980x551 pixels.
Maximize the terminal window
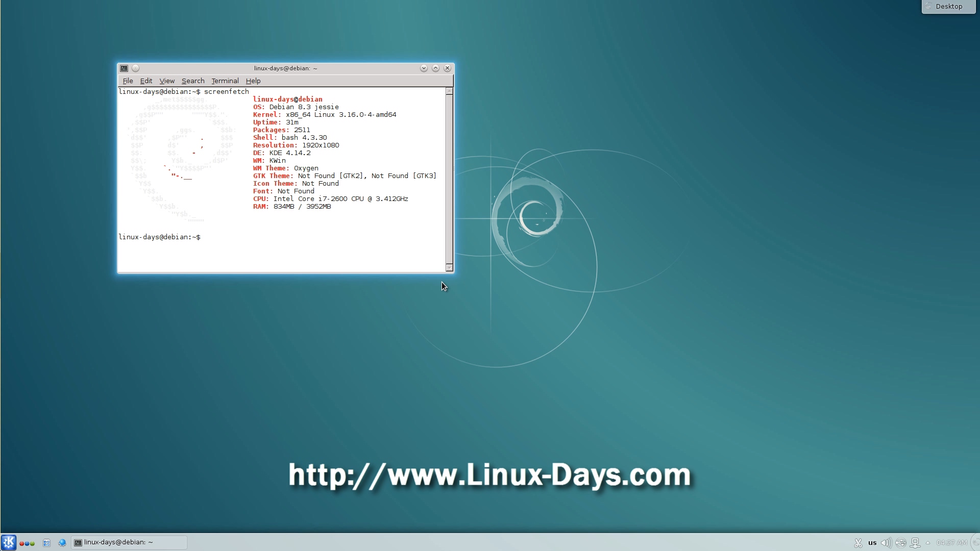coord(435,68)
